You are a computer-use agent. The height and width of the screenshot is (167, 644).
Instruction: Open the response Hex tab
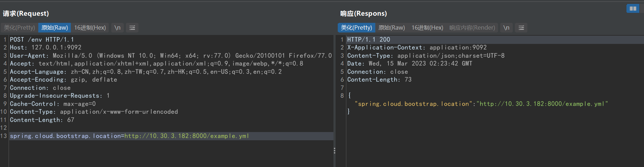(427, 28)
